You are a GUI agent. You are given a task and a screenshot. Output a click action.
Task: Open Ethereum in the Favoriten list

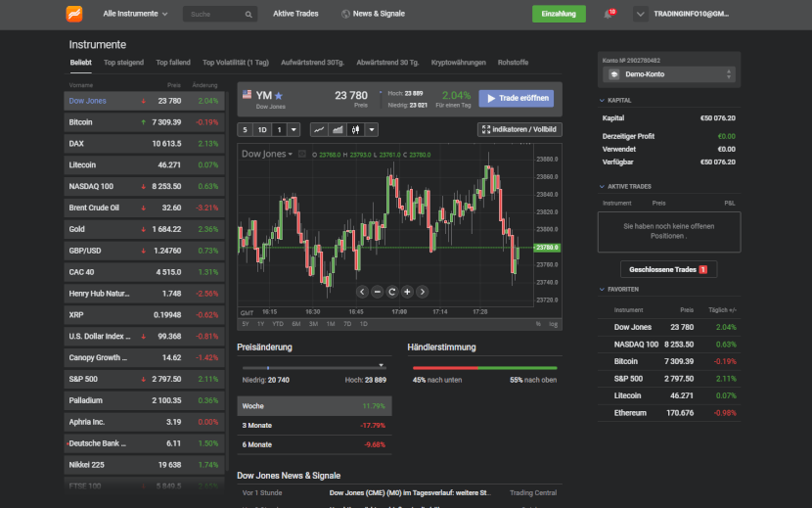[669, 413]
